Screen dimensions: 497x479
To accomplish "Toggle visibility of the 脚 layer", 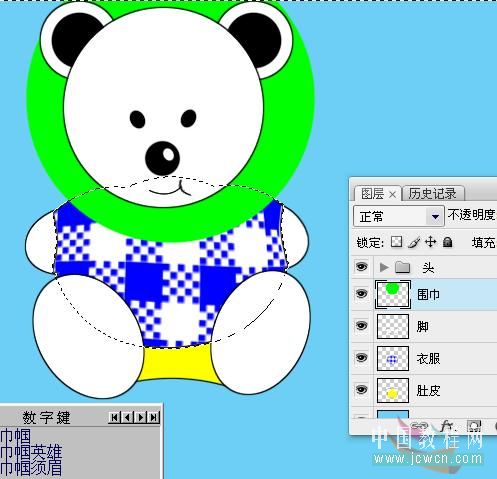I will point(361,326).
